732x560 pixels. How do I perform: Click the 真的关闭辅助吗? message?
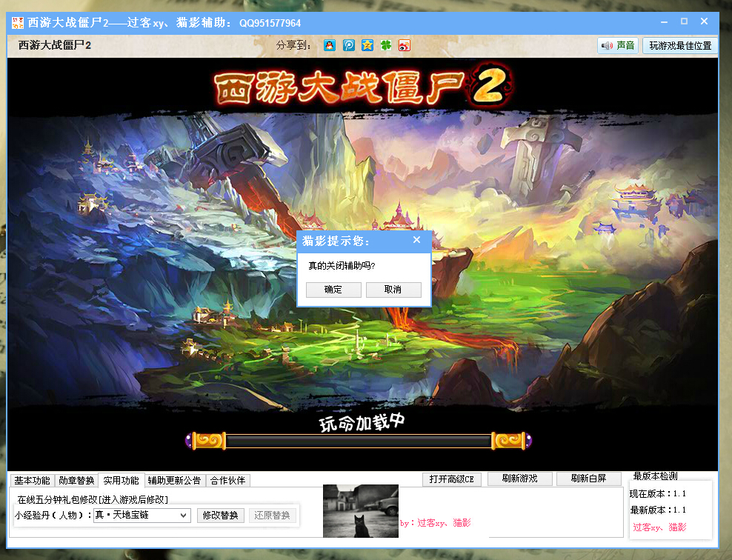(x=342, y=266)
